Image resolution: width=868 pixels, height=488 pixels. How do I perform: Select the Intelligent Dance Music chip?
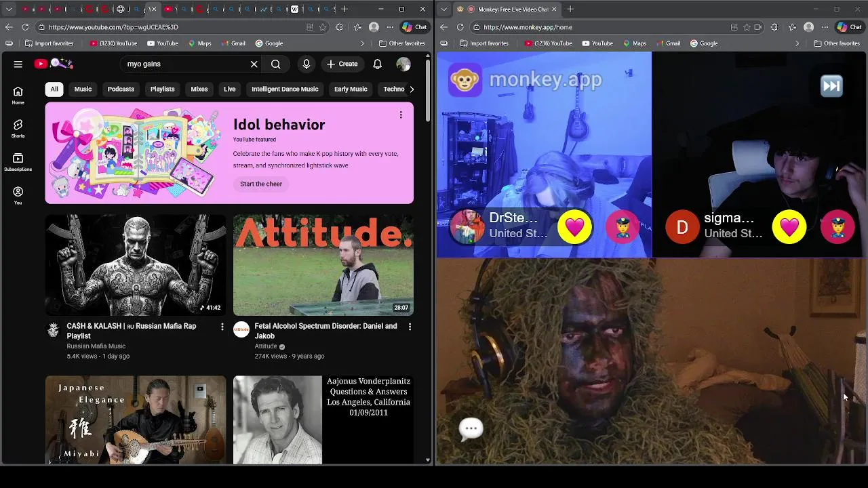tap(285, 89)
